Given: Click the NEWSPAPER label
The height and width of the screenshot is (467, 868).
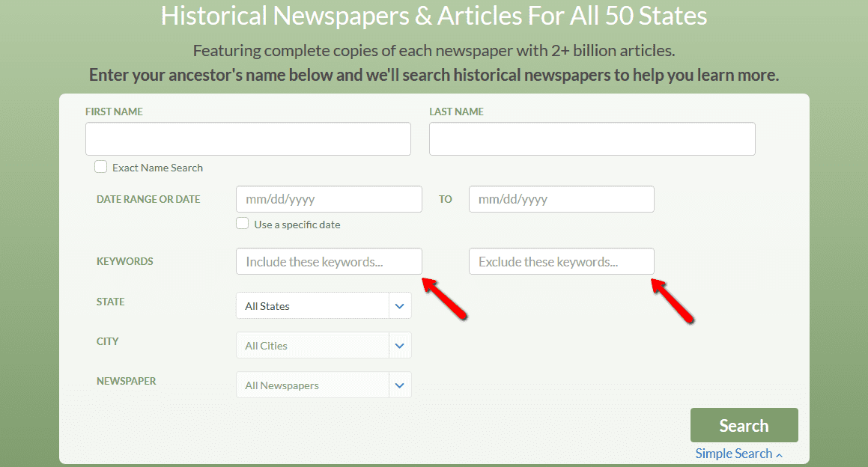Looking at the screenshot, I should 127,381.
